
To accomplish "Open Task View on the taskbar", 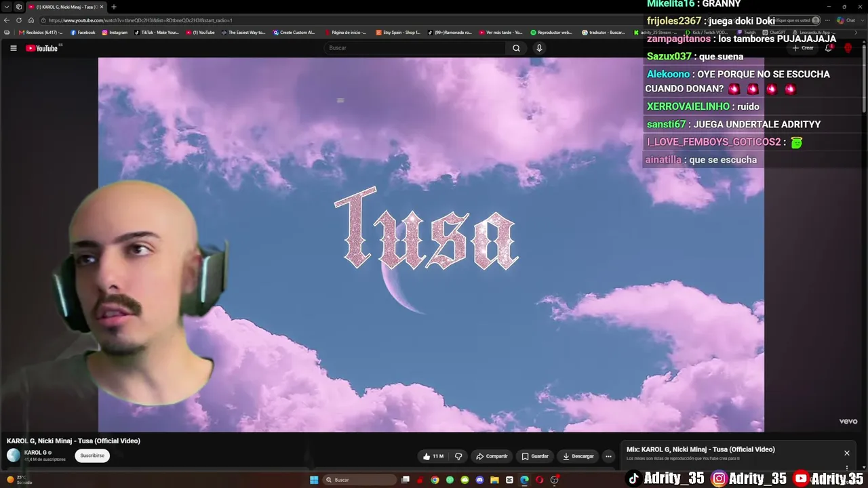I will click(406, 480).
